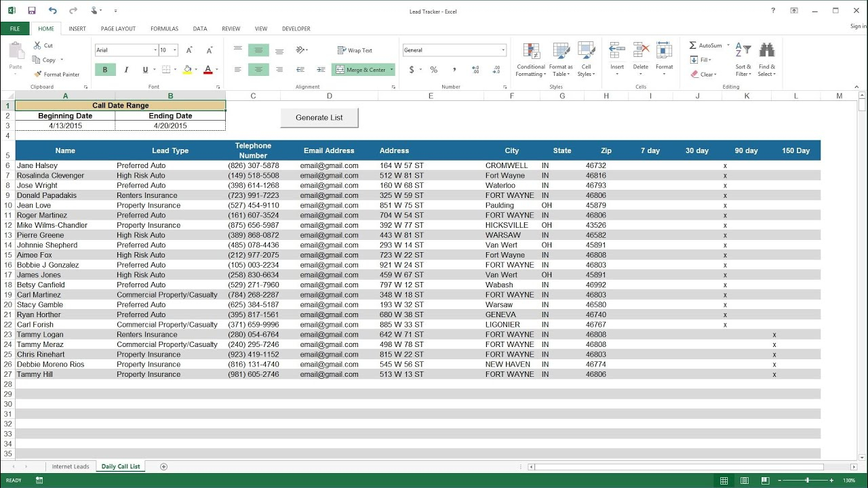Click the Format Painter icon
868x488 pixels.
(x=38, y=75)
